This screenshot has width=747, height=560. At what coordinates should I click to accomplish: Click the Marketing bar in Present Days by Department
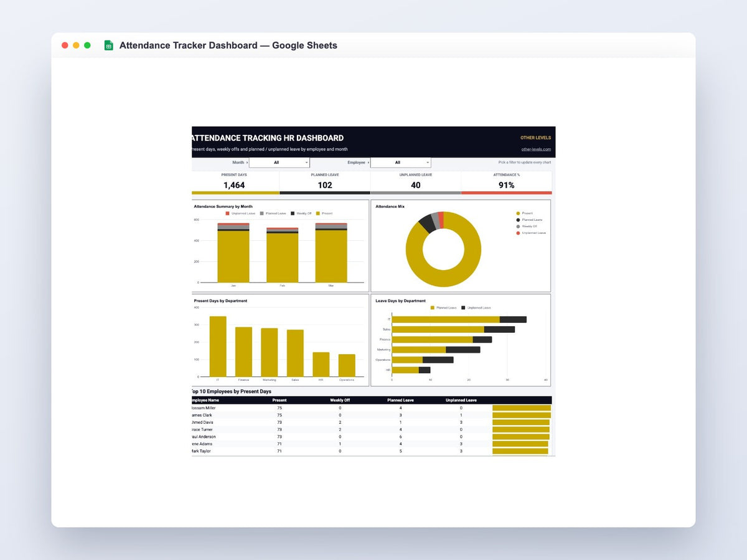tap(270, 353)
